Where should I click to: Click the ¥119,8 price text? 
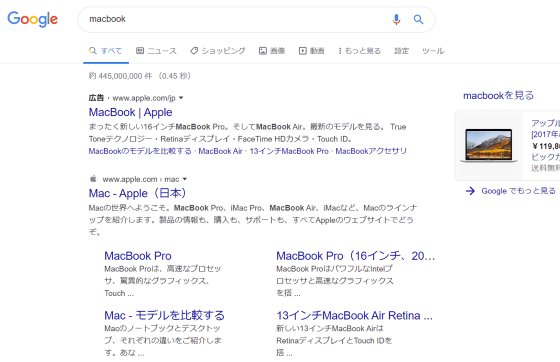(x=546, y=146)
